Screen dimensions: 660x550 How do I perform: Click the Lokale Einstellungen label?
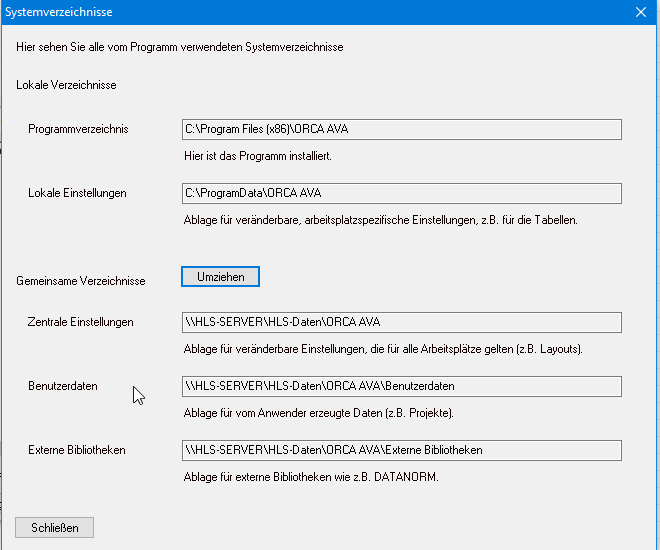(x=77, y=193)
